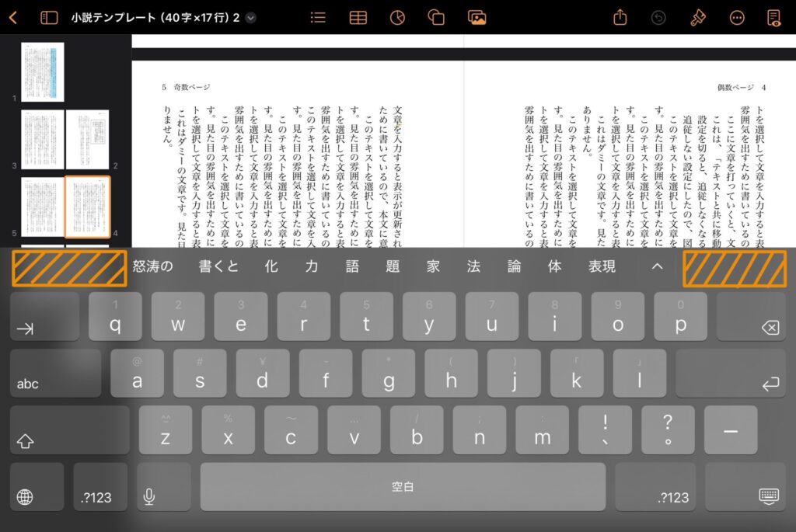Toggle the shift key on keyboard
This screenshot has width=796, height=532.
pos(26,440)
